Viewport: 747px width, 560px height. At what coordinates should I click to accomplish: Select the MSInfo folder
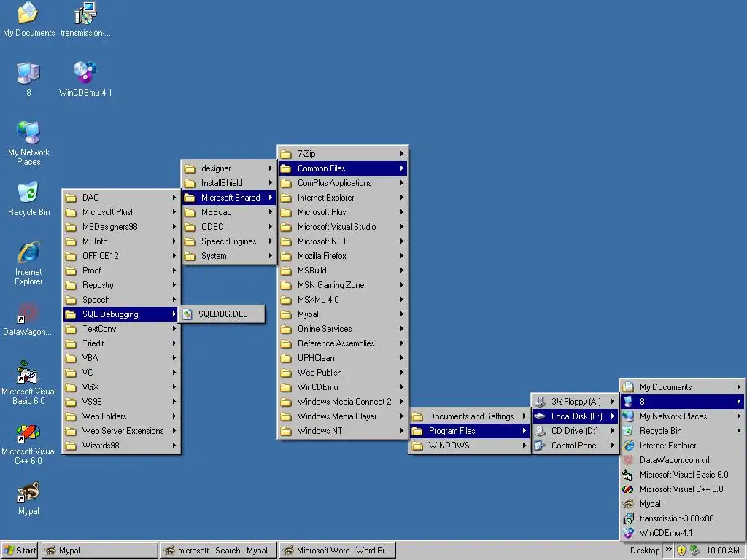(x=121, y=241)
